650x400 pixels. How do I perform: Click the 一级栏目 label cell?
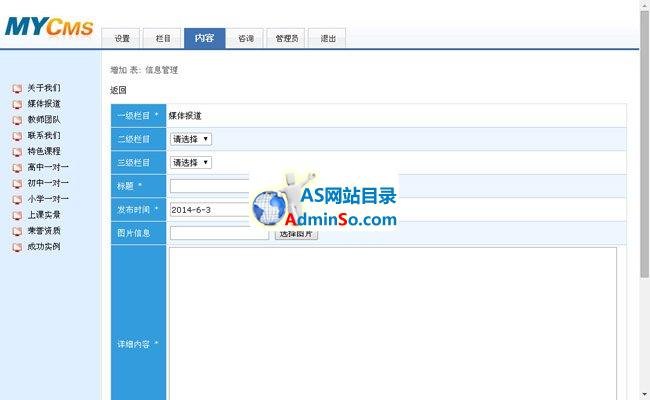[138, 116]
